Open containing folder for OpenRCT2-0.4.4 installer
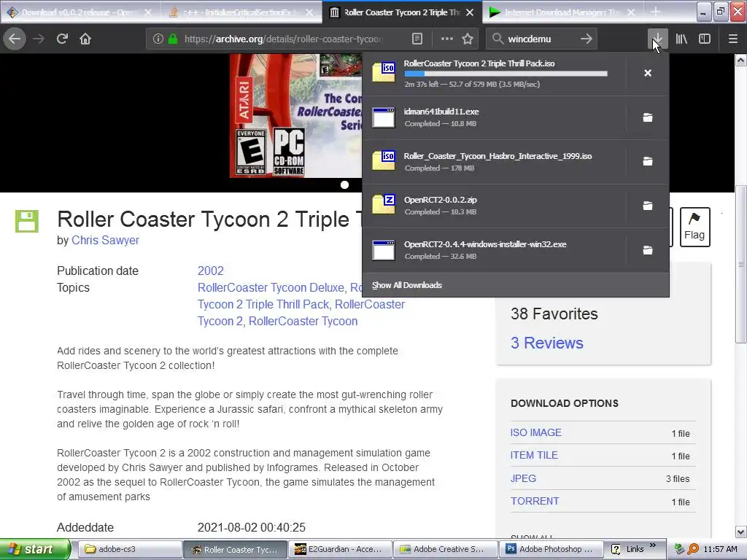This screenshot has height=560, width=747. [648, 250]
